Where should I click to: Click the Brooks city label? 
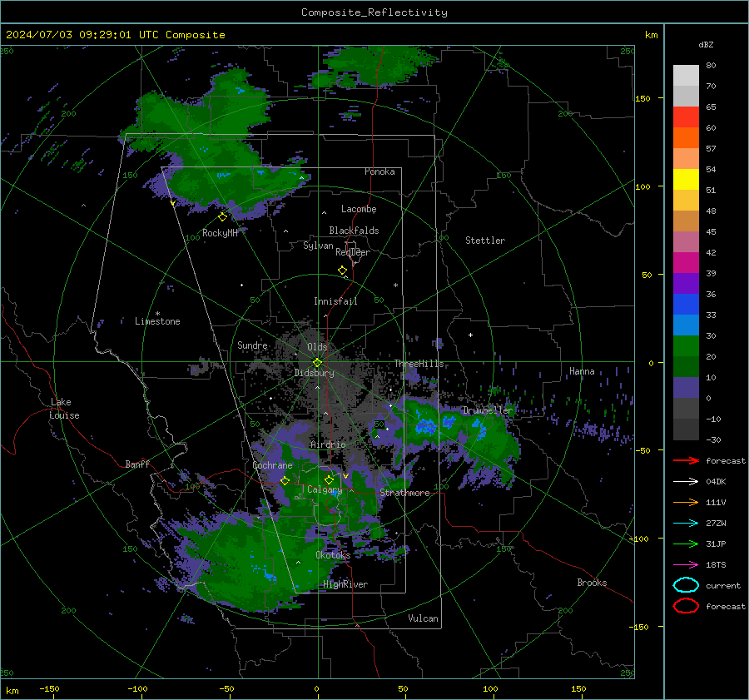(x=592, y=583)
